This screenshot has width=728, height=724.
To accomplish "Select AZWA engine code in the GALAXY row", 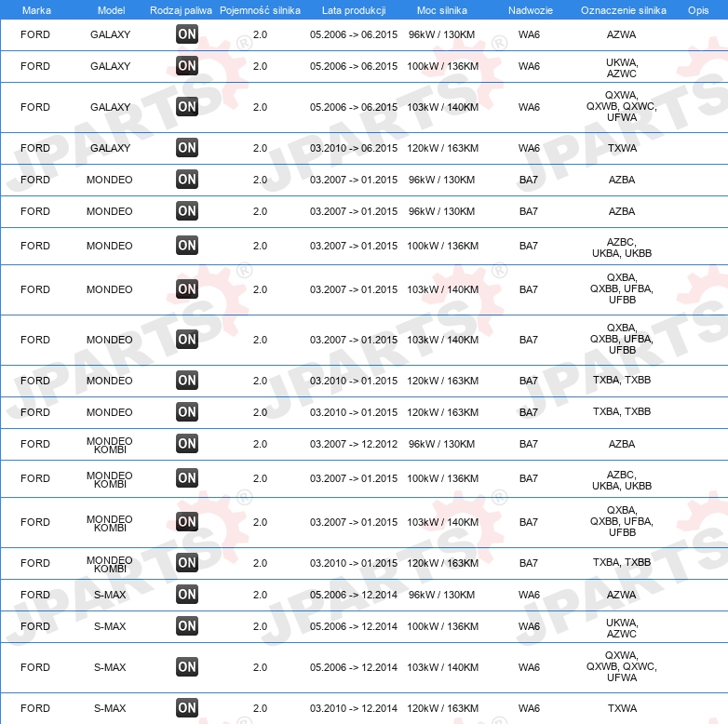I will pos(621,34).
